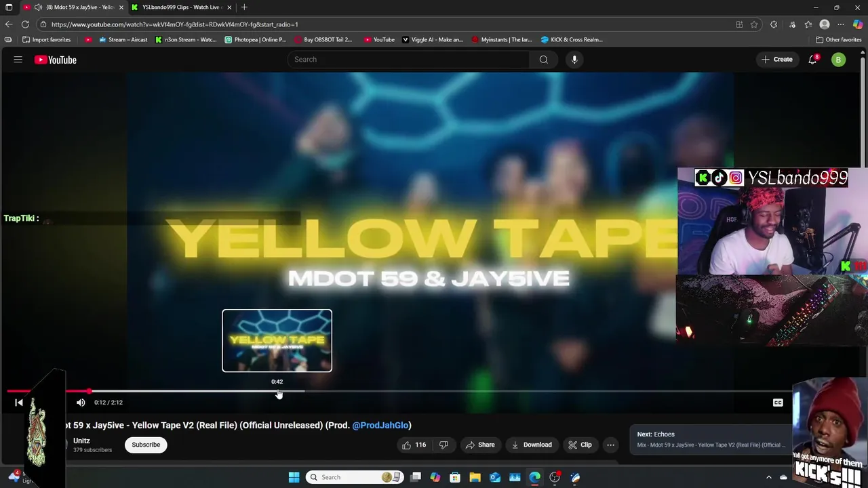Screen dimensions: 868x488
Task: Open the Edge profile icon
Action: (x=825, y=24)
